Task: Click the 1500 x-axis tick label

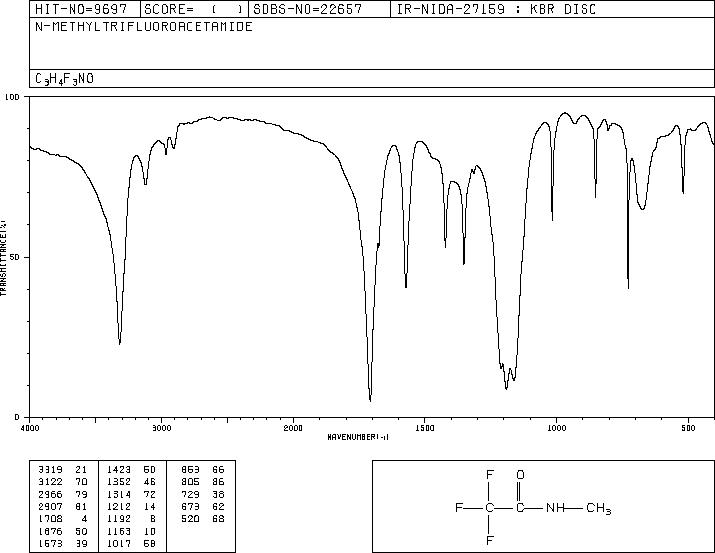Action: (x=425, y=428)
